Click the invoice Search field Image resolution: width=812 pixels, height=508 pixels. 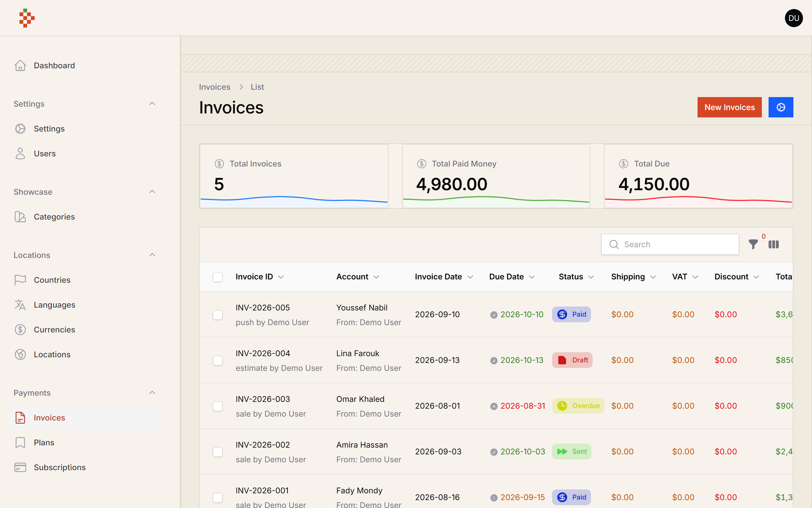(x=670, y=244)
